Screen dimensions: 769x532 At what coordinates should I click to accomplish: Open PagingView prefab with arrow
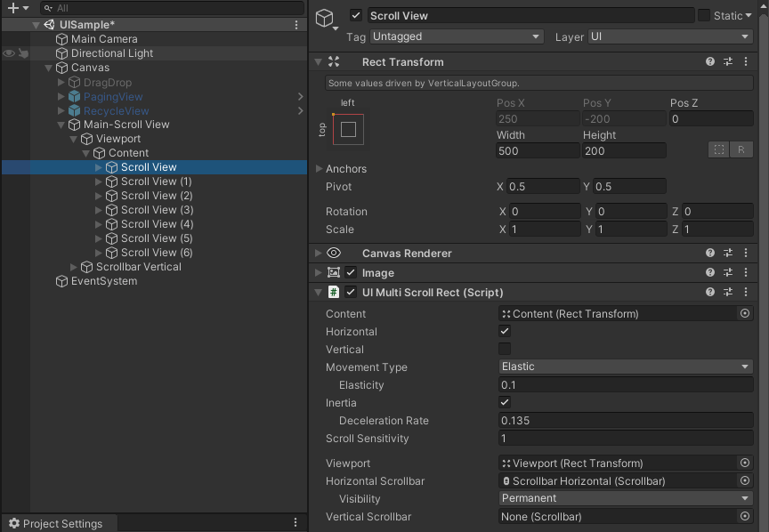coord(300,97)
